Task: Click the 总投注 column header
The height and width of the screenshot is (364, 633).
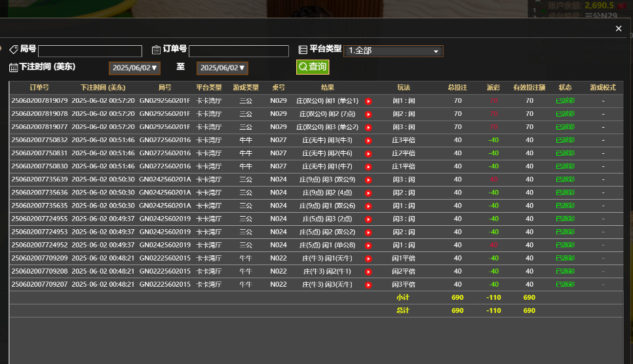Action: 457,87
